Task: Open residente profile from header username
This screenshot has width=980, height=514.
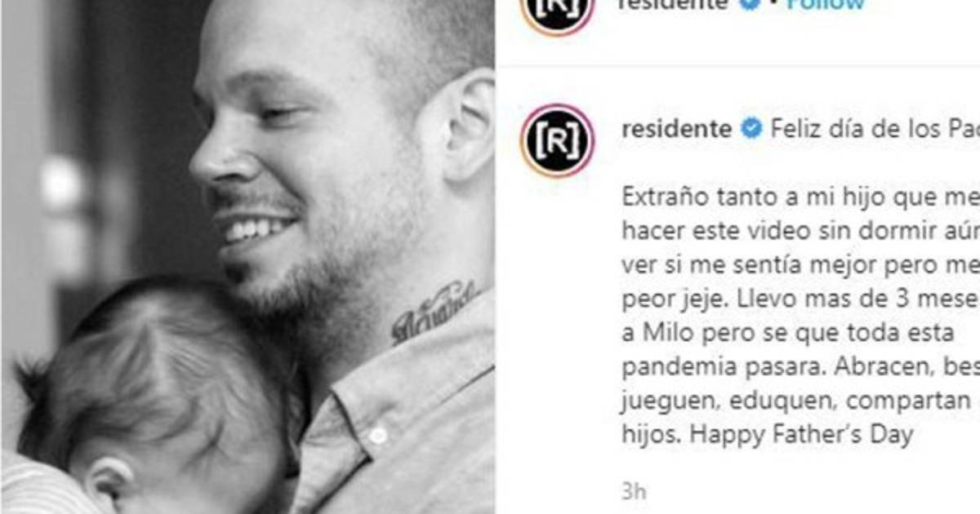Action: click(x=675, y=4)
